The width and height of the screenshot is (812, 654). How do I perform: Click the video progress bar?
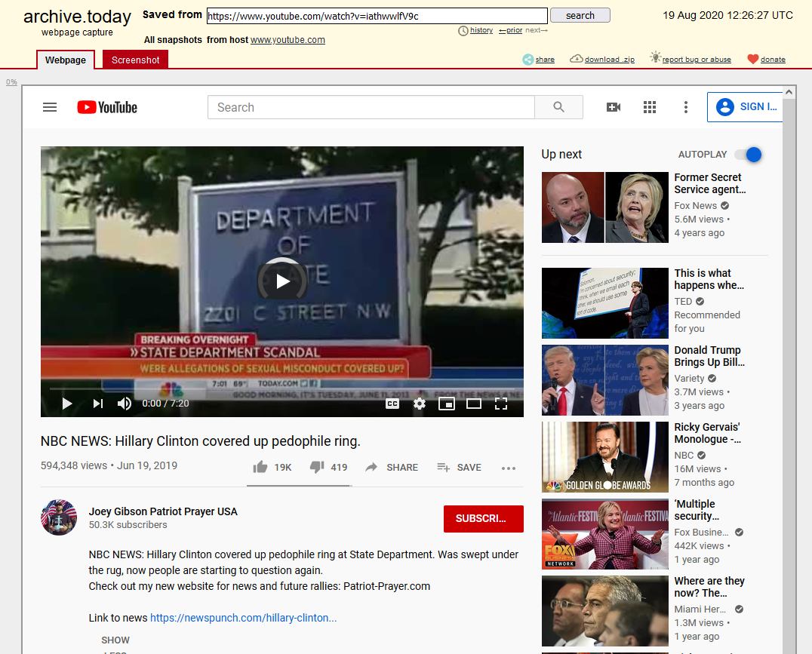[282, 388]
